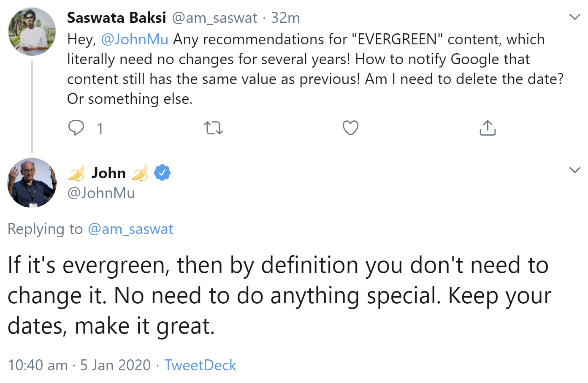
Task: Click the reply count showing 1
Action: (100, 128)
